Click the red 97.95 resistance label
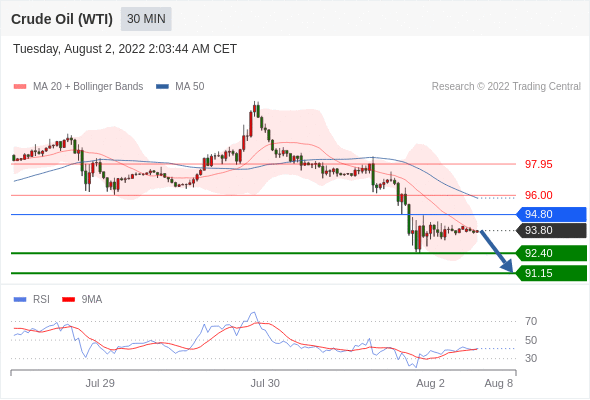Screen dimensions: 590x400 tap(538, 164)
